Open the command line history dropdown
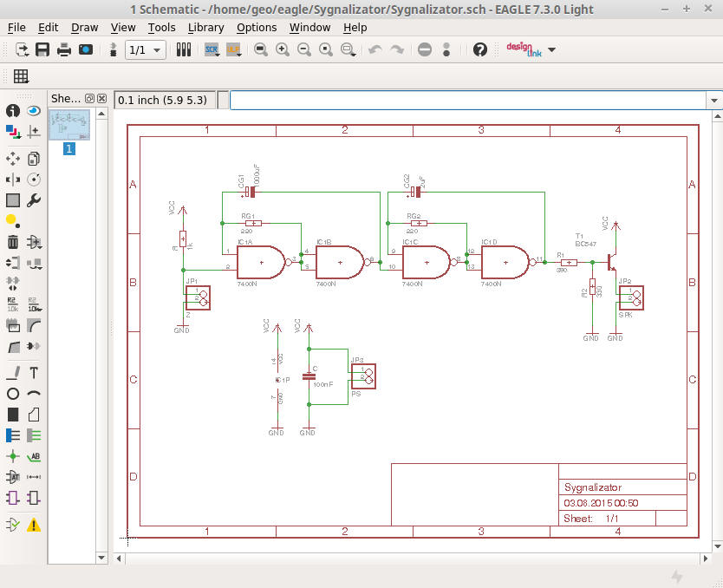Viewport: 723px width, 588px height. [714, 100]
